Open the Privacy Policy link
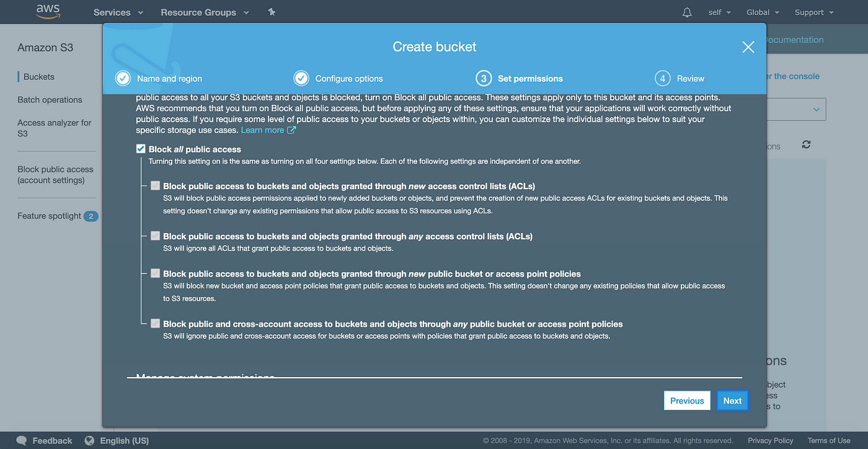868x449 pixels. 771,441
